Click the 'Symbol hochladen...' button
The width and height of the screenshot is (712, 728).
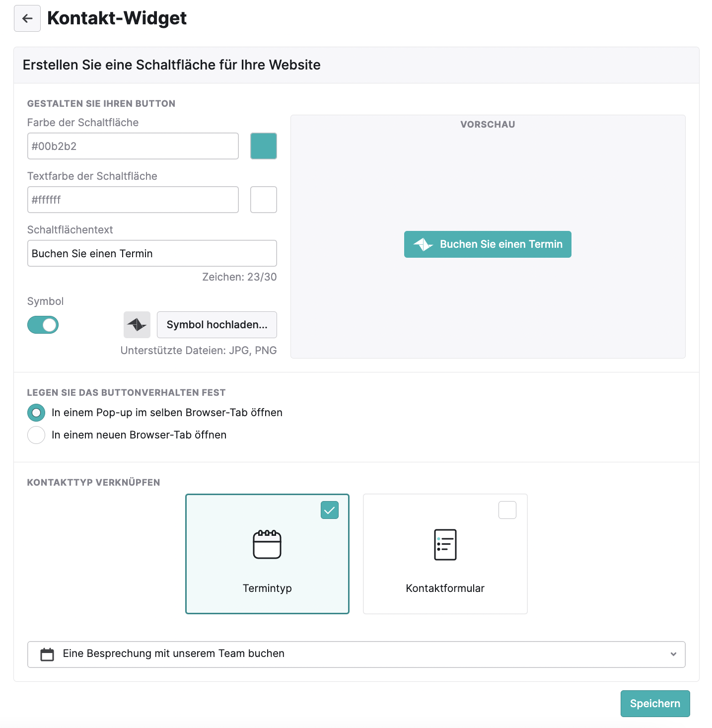(217, 325)
